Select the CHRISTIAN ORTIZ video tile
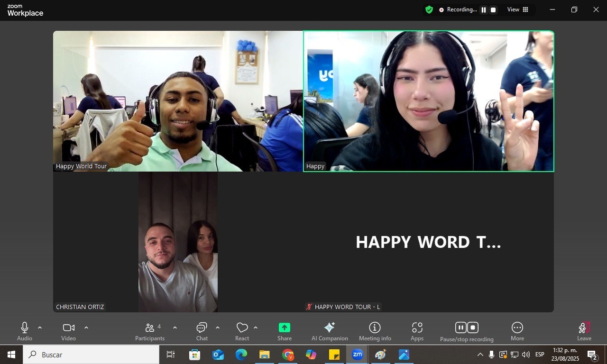Screen dimensions: 607x364 click(178, 242)
